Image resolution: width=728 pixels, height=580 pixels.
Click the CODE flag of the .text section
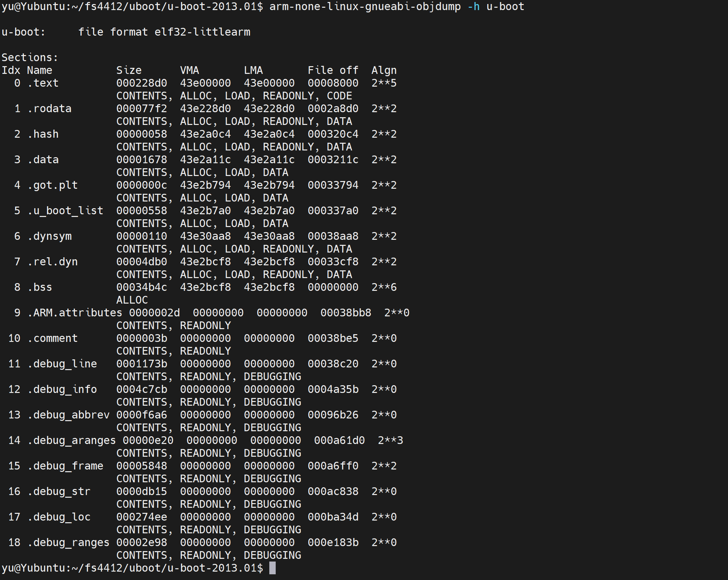[x=339, y=96]
